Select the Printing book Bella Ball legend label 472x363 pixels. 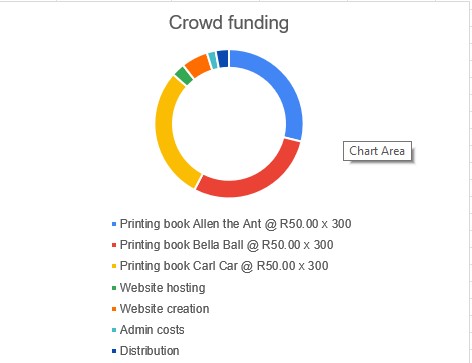(x=226, y=245)
